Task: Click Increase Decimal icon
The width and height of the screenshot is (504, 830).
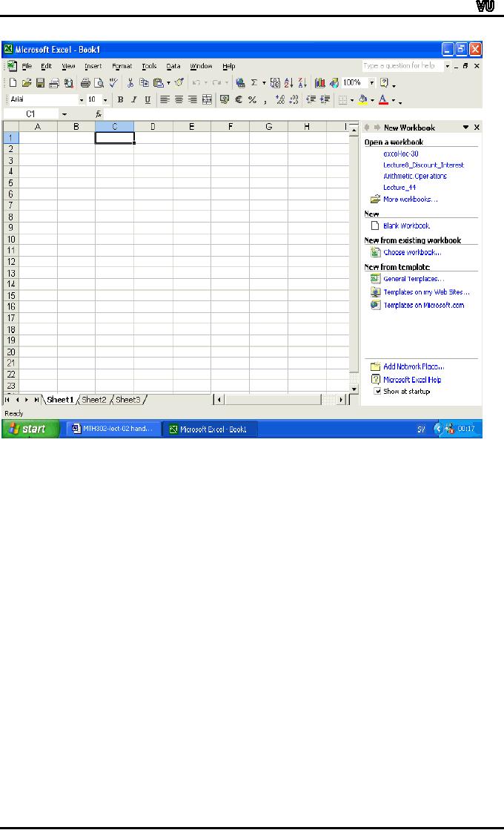Action: point(280,99)
